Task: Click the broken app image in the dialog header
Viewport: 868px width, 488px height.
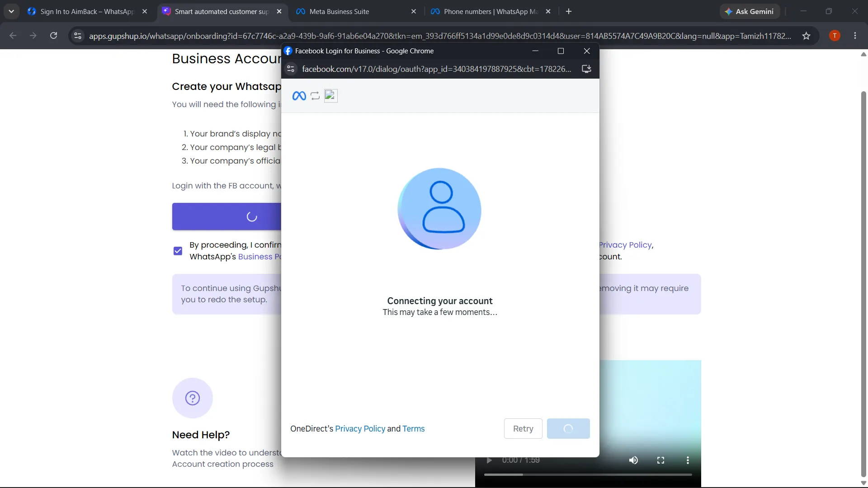Action: [331, 96]
